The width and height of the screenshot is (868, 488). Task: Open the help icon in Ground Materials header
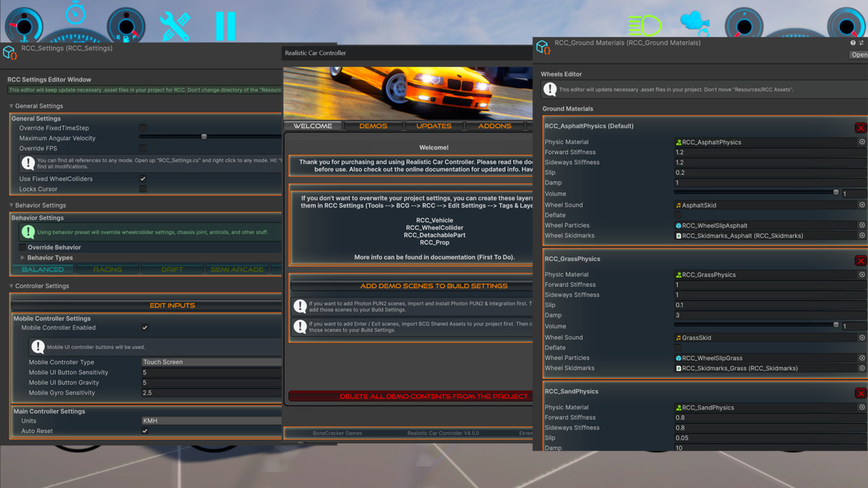point(852,43)
